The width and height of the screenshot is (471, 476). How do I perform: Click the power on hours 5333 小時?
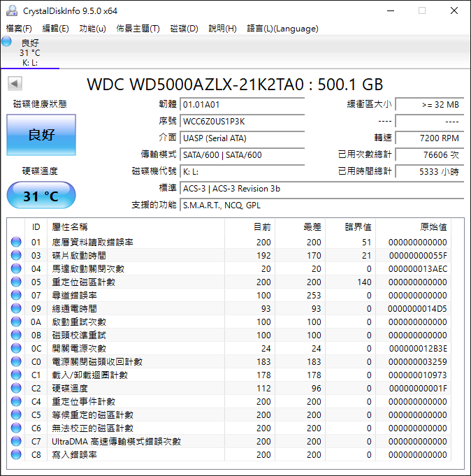(x=430, y=172)
